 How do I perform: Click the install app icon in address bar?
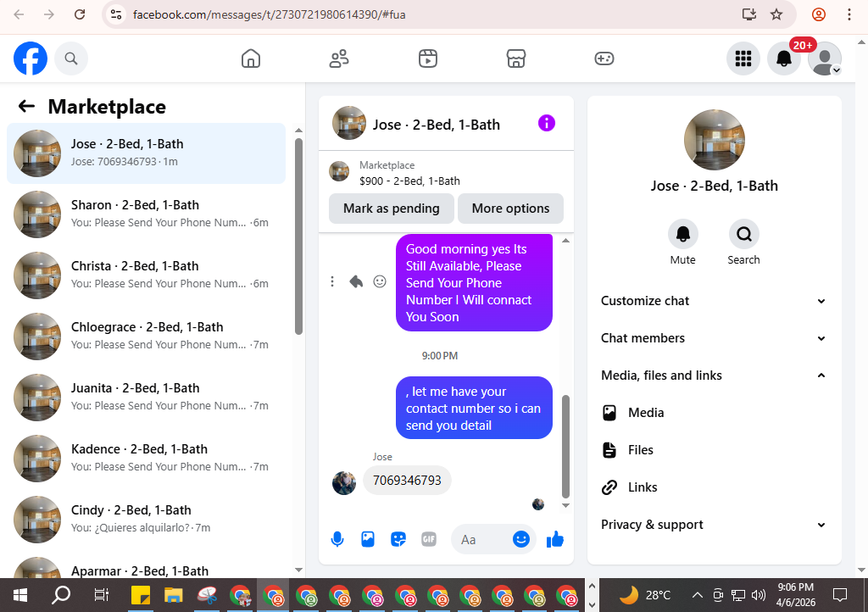coord(749,14)
